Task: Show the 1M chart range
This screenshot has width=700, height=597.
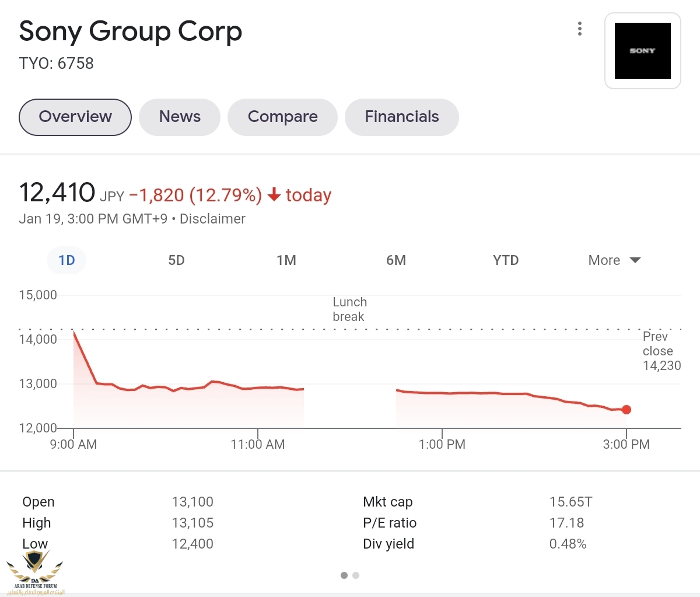Action: [x=286, y=260]
